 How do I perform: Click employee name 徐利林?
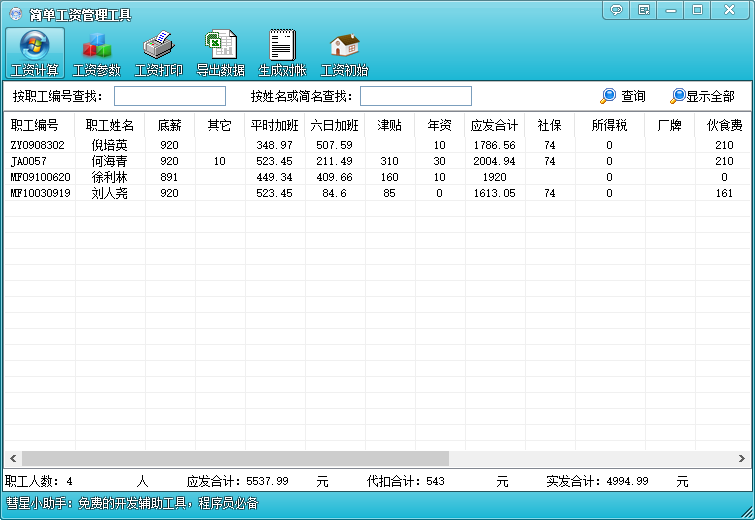coord(110,177)
